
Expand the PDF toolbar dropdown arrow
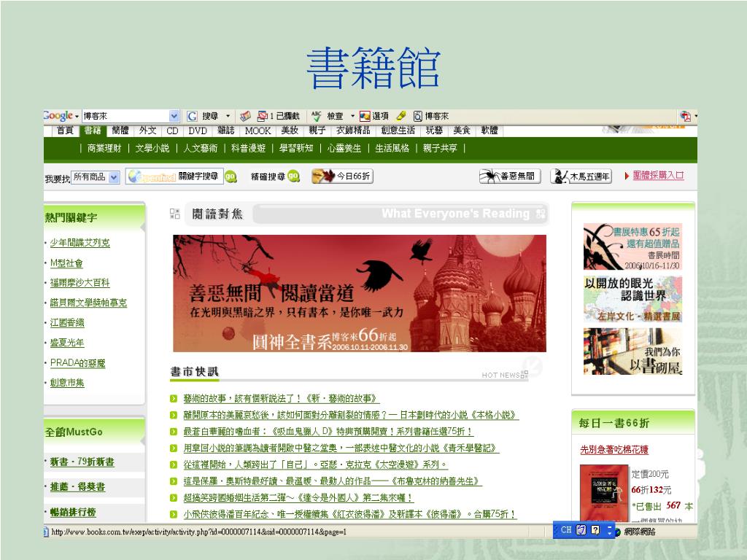coord(695,116)
